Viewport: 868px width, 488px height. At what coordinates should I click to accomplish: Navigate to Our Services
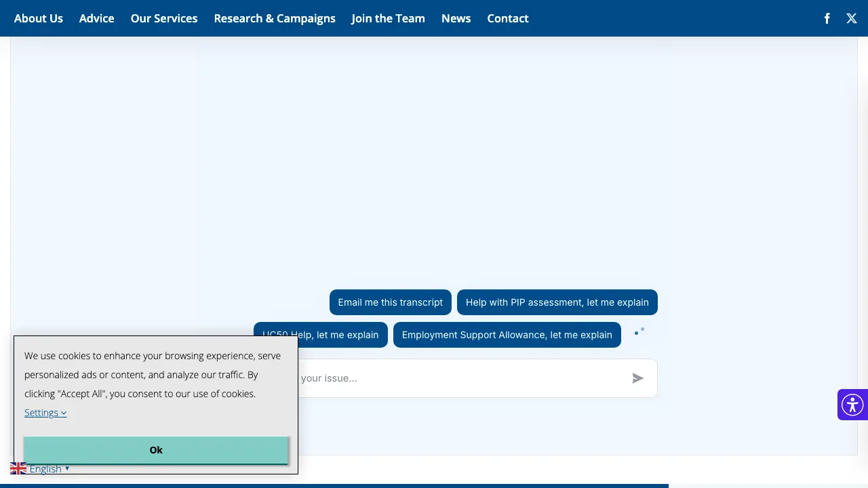164,18
